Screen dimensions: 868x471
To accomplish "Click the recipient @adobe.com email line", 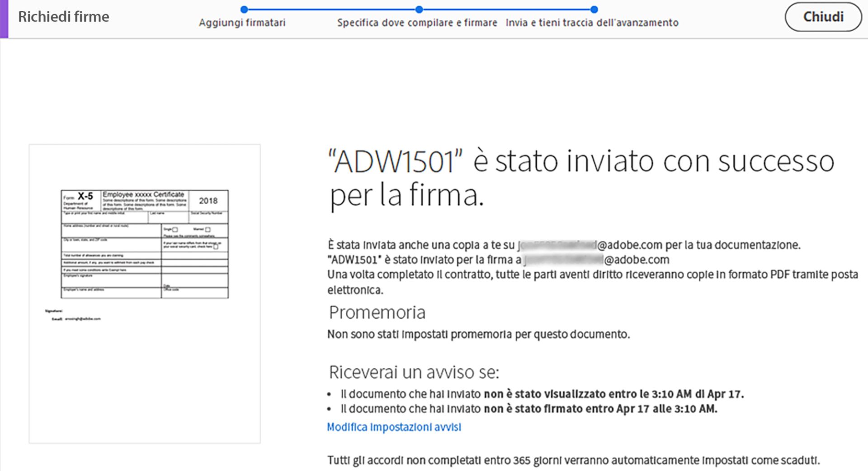I will click(x=497, y=260).
